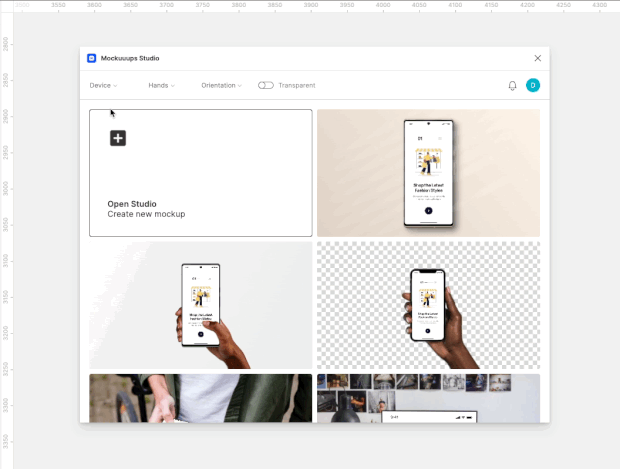Toggle the Transparent switch on
The height and width of the screenshot is (469, 620).
[x=266, y=85]
